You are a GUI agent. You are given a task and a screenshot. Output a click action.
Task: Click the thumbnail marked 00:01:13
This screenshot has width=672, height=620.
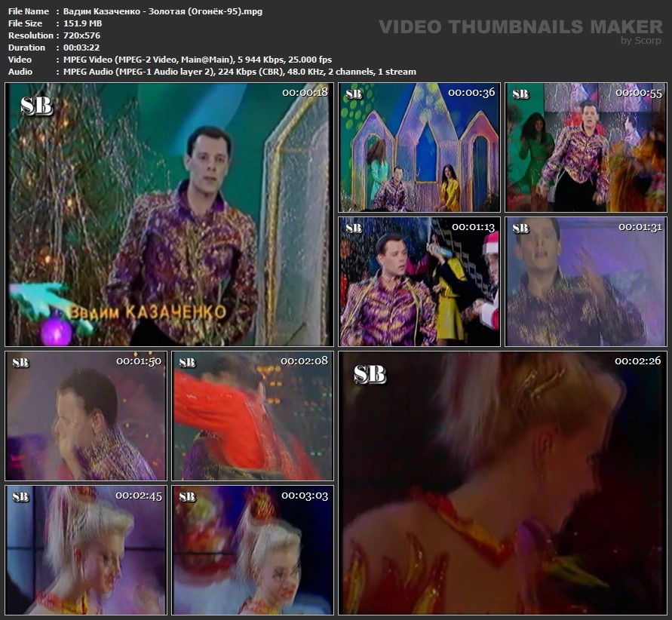[419, 282]
